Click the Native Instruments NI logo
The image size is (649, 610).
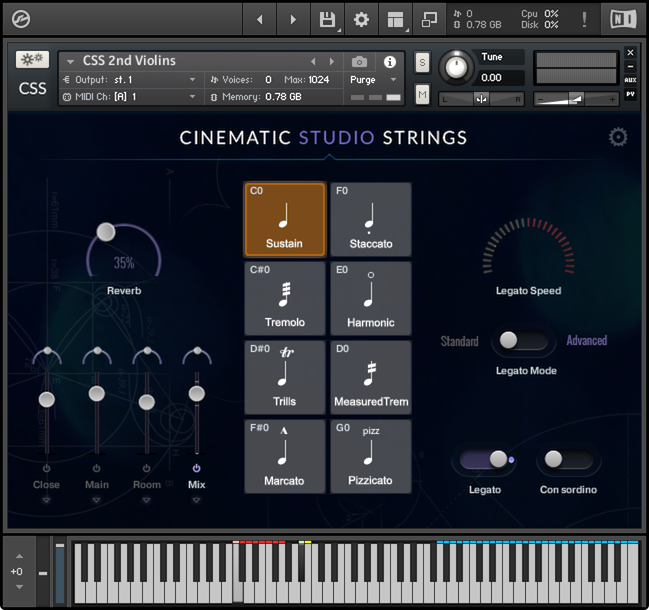[x=623, y=19]
